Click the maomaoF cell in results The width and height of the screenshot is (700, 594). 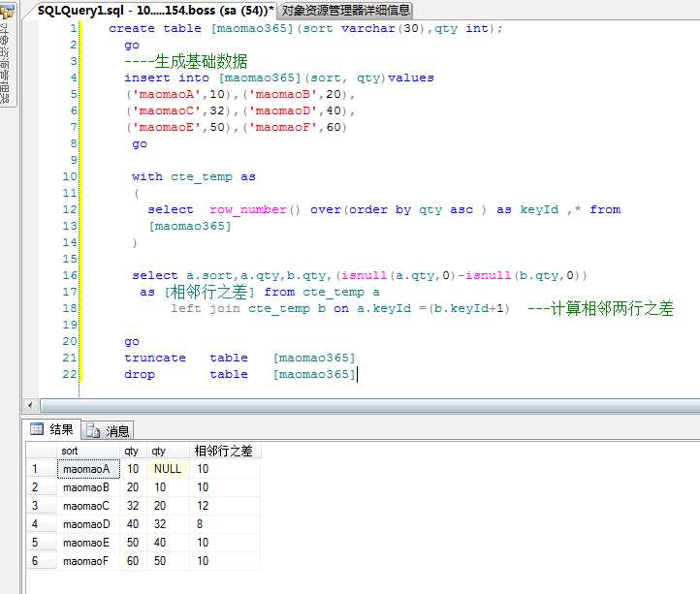click(x=88, y=560)
